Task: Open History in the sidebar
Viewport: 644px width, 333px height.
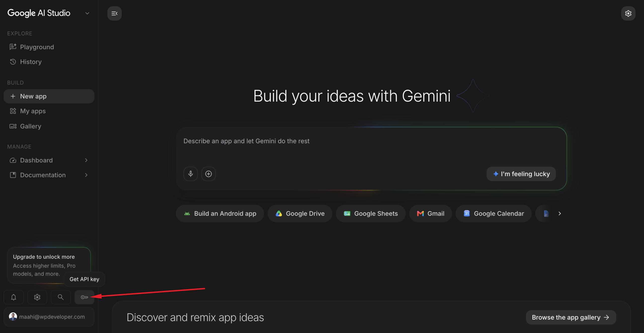Action: click(x=49, y=62)
